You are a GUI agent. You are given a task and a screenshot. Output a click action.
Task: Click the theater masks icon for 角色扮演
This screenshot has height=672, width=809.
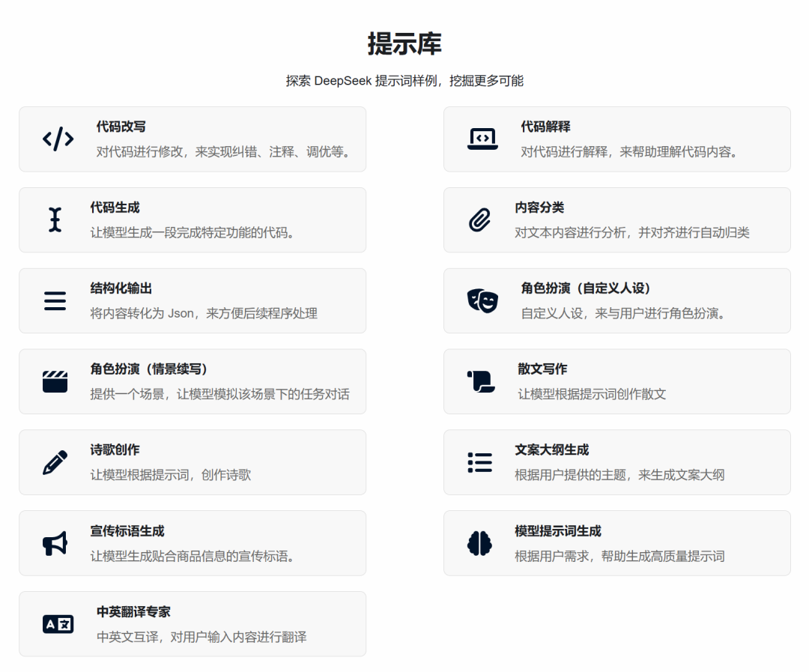click(482, 300)
